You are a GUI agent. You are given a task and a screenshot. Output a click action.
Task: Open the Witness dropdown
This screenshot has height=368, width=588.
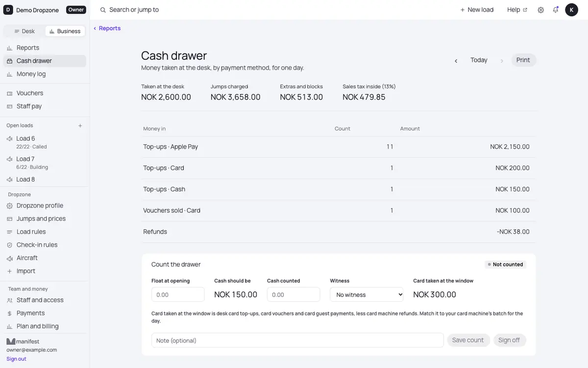[367, 294]
